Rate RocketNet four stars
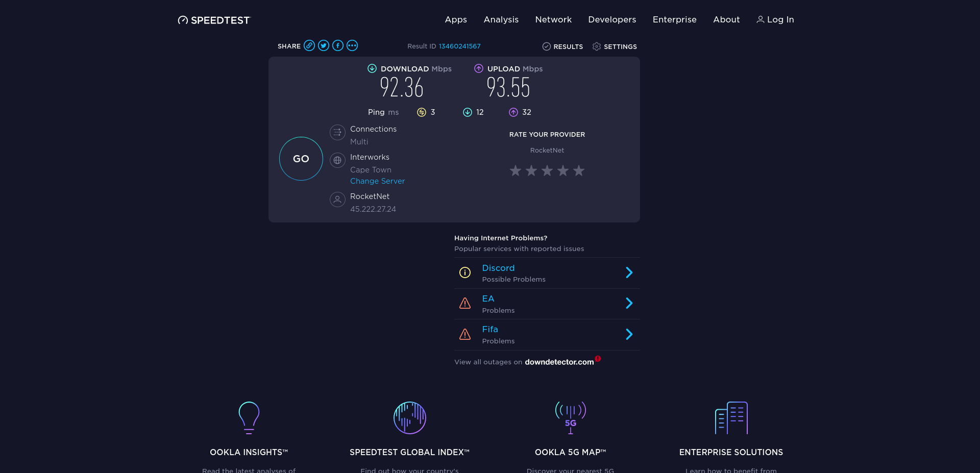Image resolution: width=980 pixels, height=473 pixels. tap(563, 170)
